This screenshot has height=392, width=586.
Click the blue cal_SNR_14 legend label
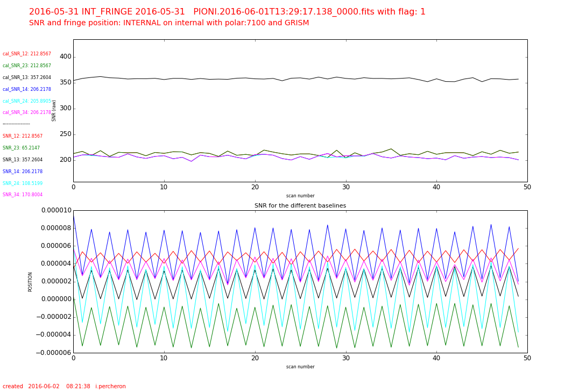27,89
